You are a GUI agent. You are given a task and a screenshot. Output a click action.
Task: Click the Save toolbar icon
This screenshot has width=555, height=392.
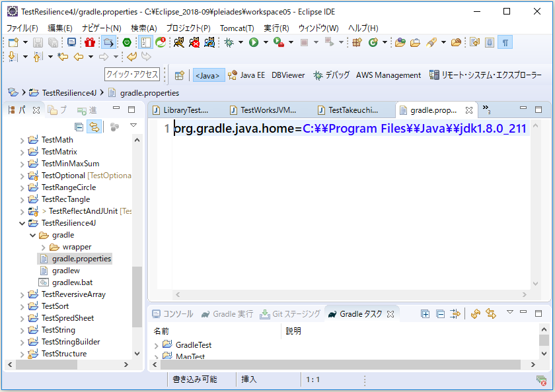point(38,42)
